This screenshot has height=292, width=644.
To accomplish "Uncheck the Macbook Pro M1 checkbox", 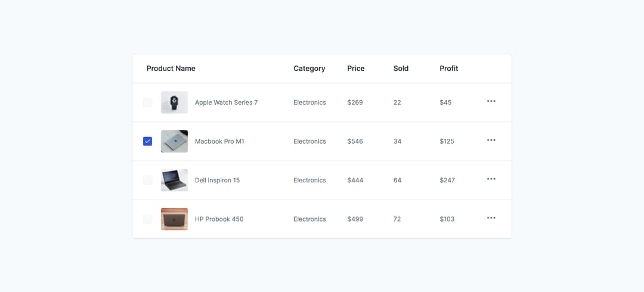I will (x=148, y=141).
